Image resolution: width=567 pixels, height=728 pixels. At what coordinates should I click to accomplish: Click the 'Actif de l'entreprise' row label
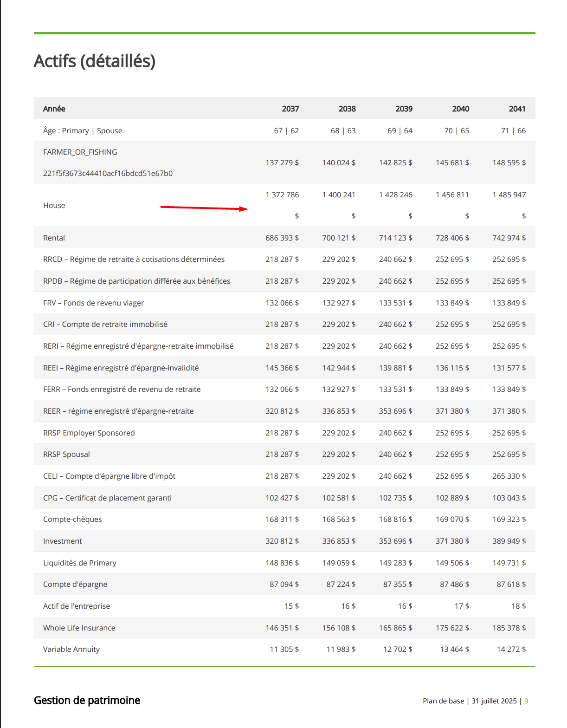tap(77, 606)
